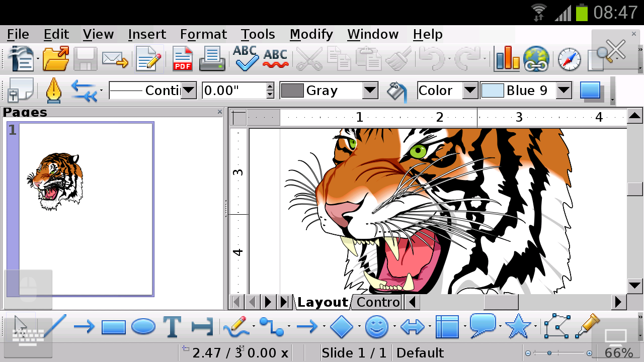Image resolution: width=644 pixels, height=362 pixels.
Task: Toggle Shadow blue square icon
Action: coord(591,90)
